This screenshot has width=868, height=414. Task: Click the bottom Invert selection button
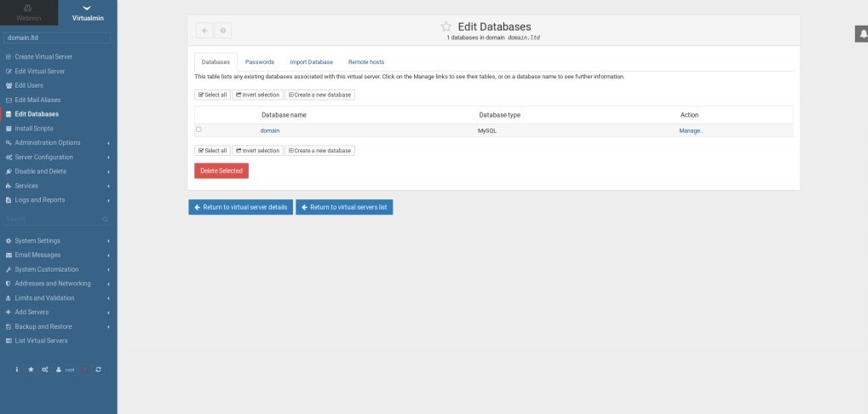point(257,151)
